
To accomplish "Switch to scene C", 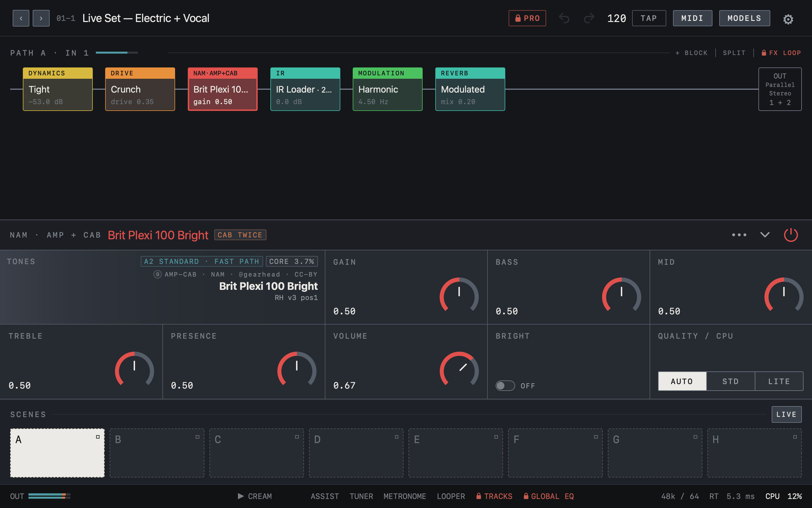I will 256,453.
